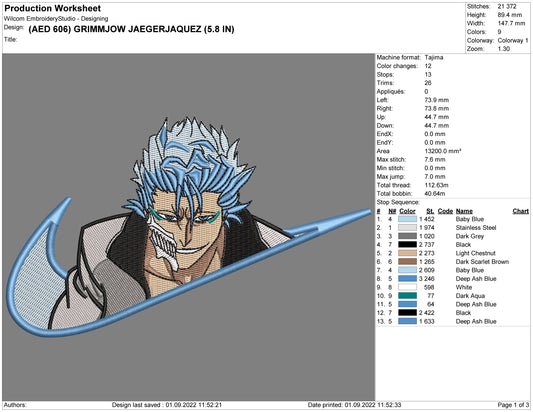Click the Color column header
The width and height of the screenshot is (533, 412).
tap(407, 211)
